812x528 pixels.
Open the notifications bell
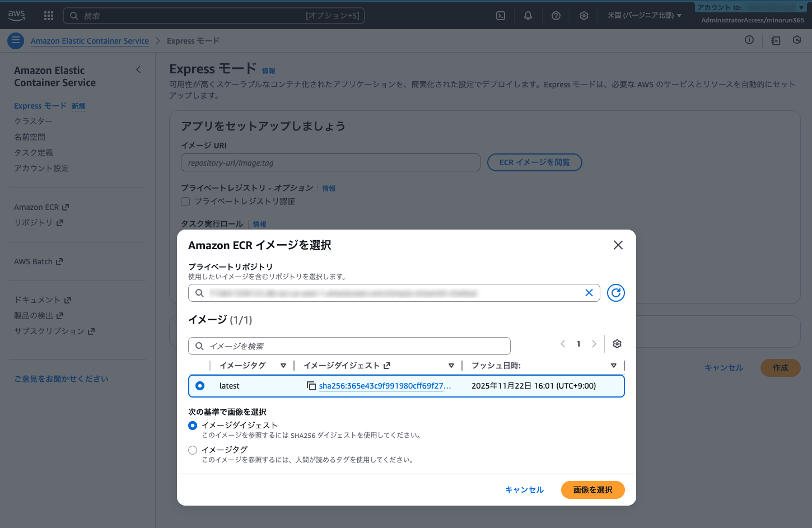[x=528, y=15]
